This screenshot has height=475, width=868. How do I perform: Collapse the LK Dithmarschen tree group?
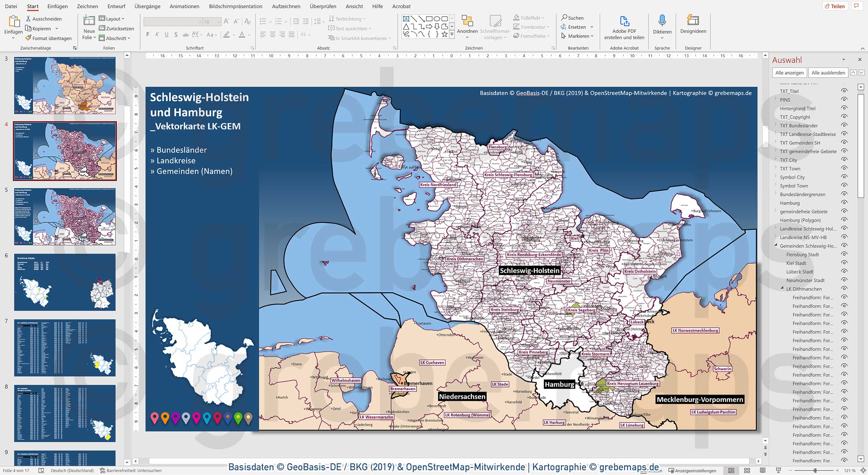pyautogui.click(x=782, y=288)
